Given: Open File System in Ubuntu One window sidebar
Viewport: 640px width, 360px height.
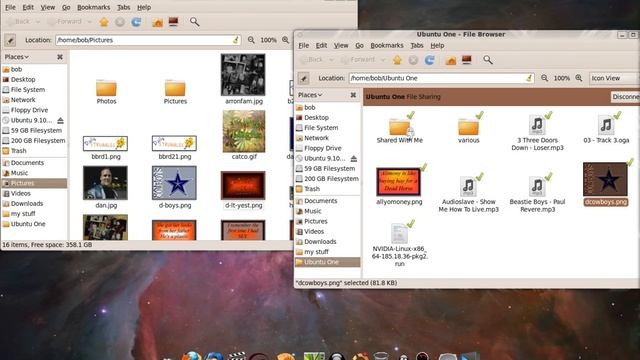Looking at the screenshot, I should click(x=321, y=128).
